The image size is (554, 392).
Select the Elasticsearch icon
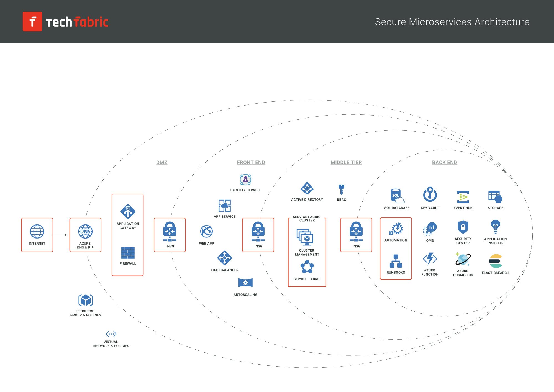495,261
